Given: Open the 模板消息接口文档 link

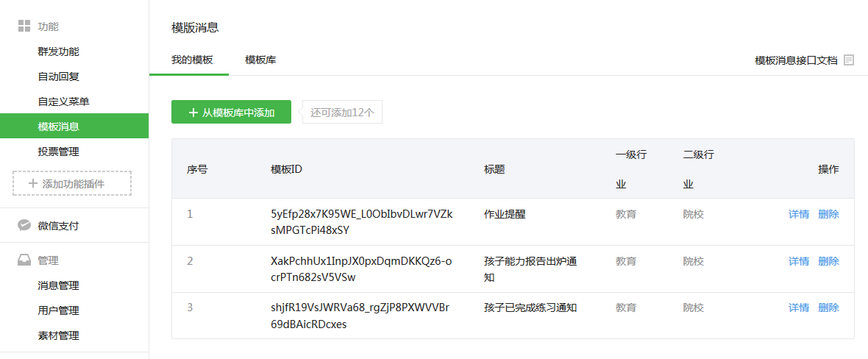Looking at the screenshot, I should point(796,60).
